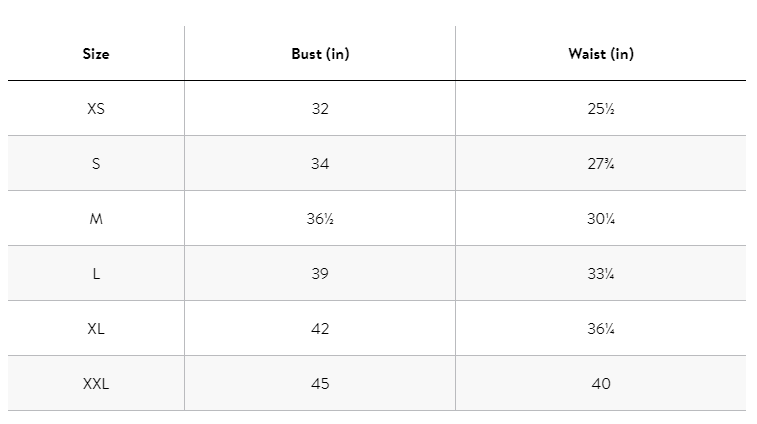Select the XXL size cell
The height and width of the screenshot is (424, 757).
(96, 384)
